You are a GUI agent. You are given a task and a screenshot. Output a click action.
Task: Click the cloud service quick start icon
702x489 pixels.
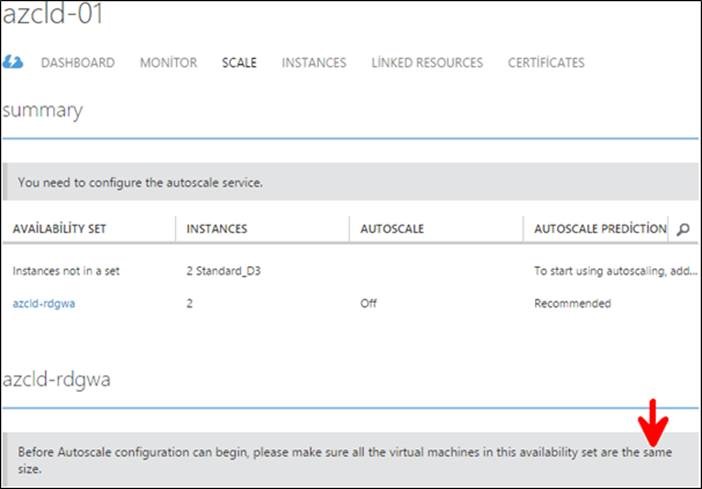click(13, 62)
